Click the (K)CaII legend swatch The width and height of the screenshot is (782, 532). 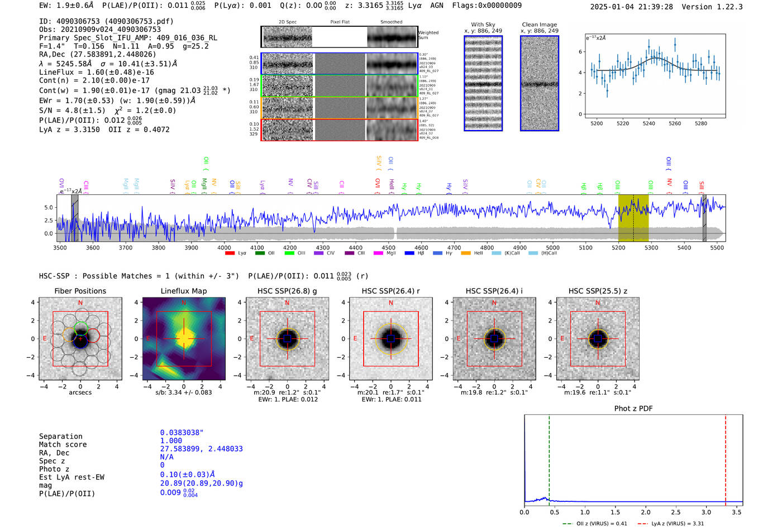point(497,253)
